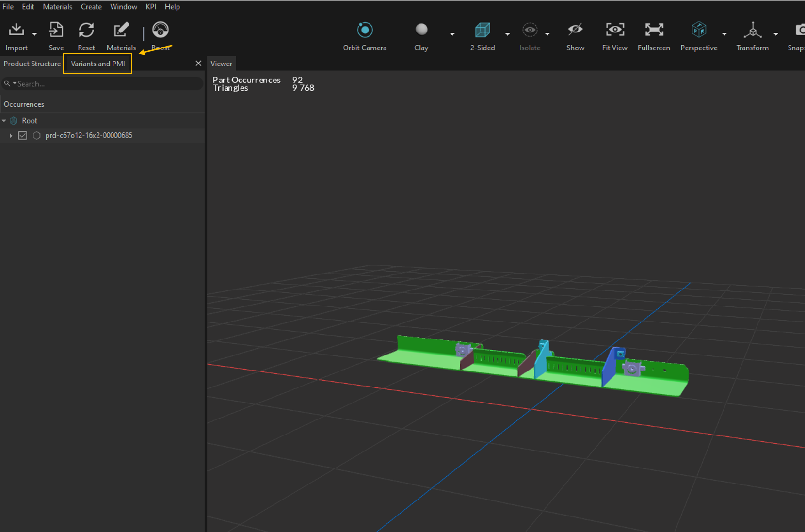The width and height of the screenshot is (805, 532).
Task: Select the Orbit Camera tool
Action: click(x=365, y=30)
